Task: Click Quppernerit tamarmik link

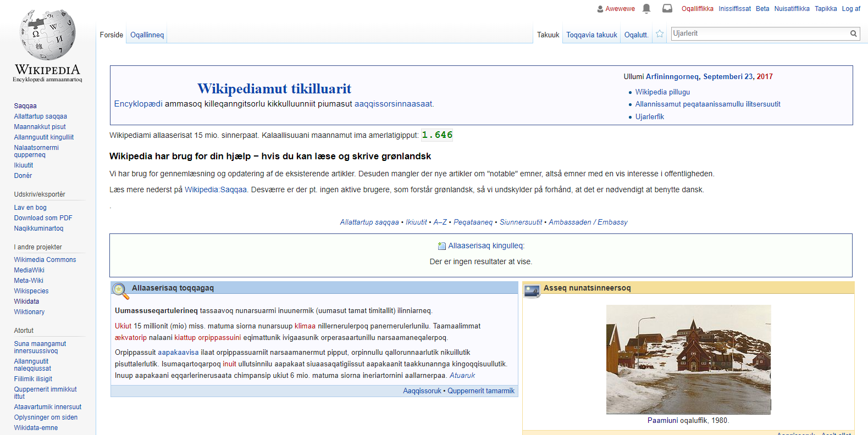Action: (481, 391)
